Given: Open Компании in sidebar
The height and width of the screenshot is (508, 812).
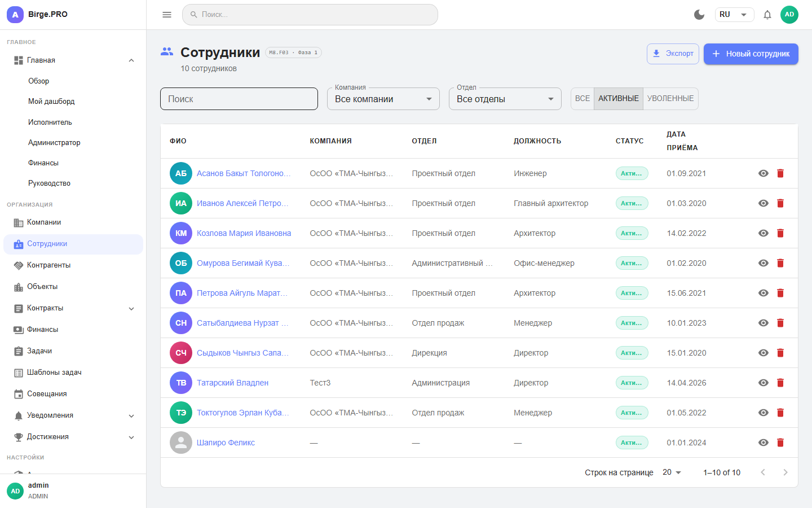Looking at the screenshot, I should 44,222.
